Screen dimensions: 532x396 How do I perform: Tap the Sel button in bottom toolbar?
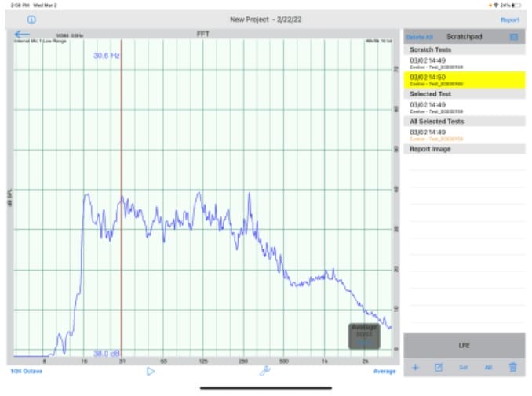pyautogui.click(x=463, y=367)
